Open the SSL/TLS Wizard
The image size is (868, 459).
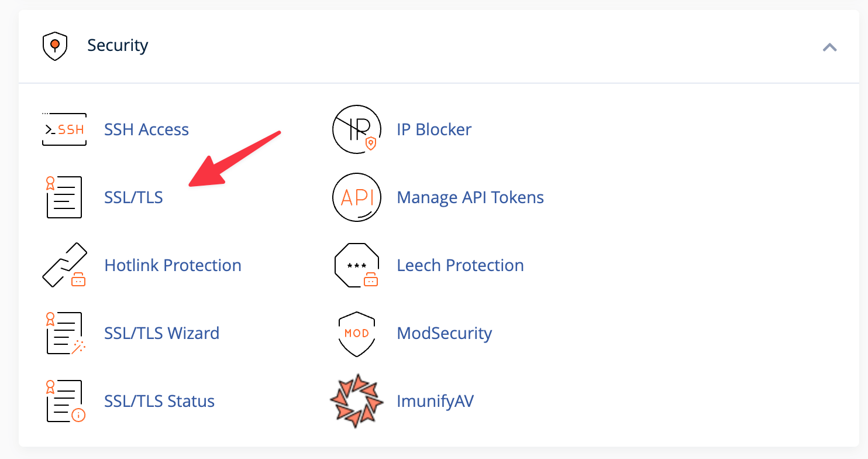[162, 333]
